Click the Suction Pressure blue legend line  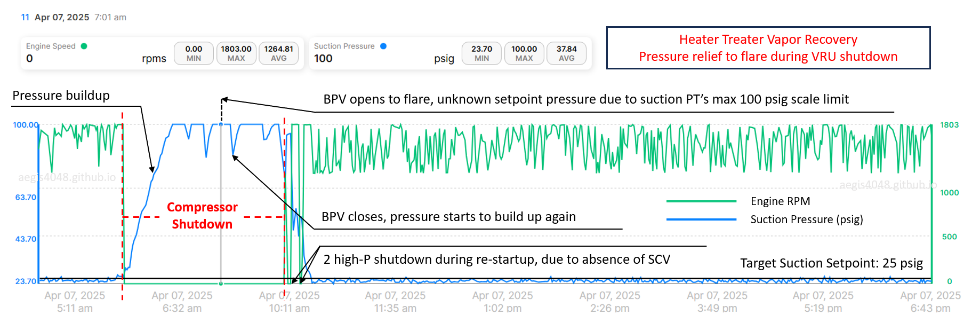701,219
